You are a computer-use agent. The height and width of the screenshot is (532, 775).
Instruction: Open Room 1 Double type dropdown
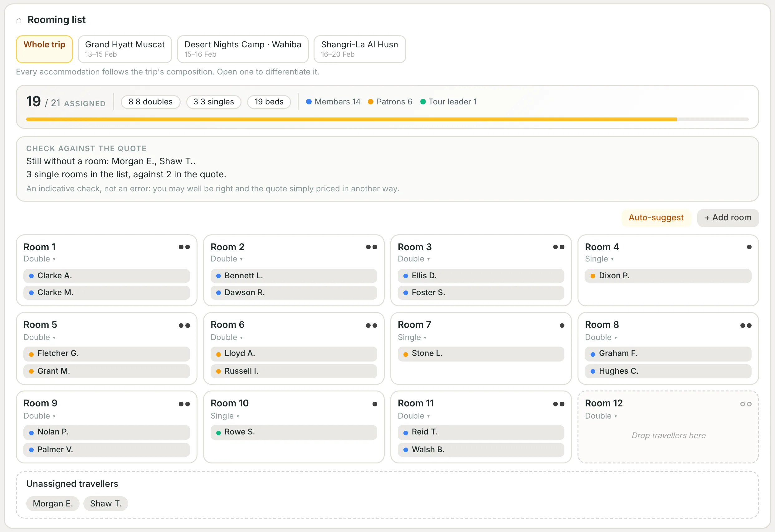click(39, 259)
